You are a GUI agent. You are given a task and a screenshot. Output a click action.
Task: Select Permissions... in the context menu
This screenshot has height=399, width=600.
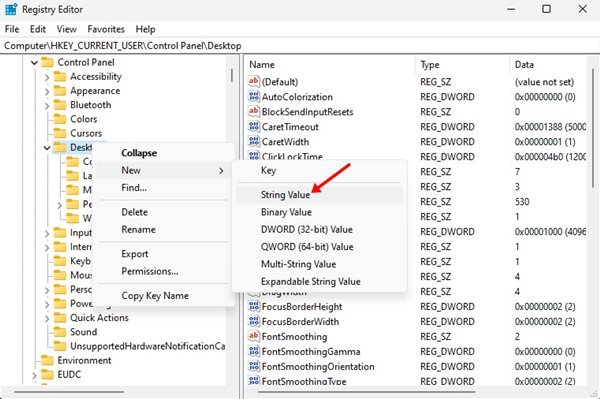pyautogui.click(x=163, y=271)
